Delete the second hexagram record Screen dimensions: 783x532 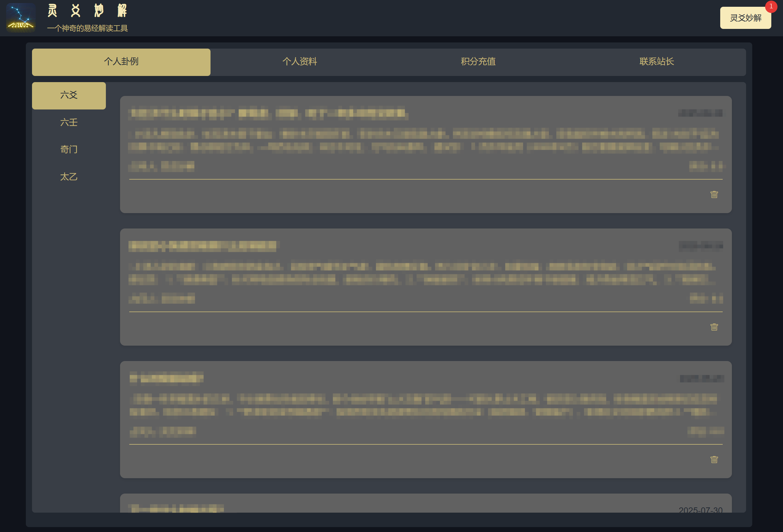click(714, 327)
